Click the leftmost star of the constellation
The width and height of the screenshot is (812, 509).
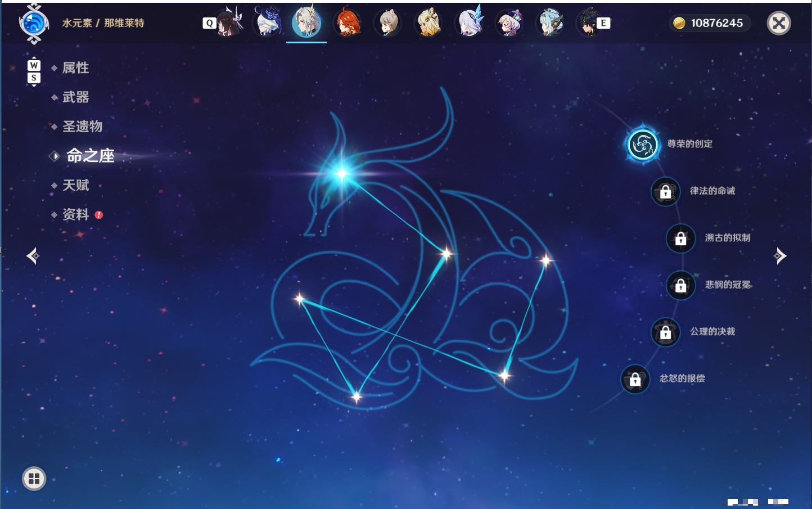point(299,299)
